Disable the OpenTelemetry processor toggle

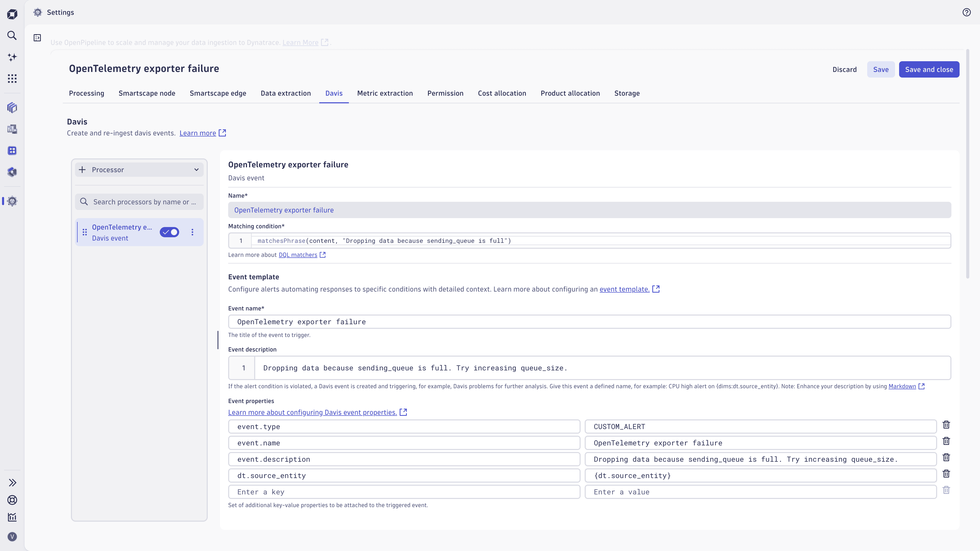pyautogui.click(x=169, y=232)
